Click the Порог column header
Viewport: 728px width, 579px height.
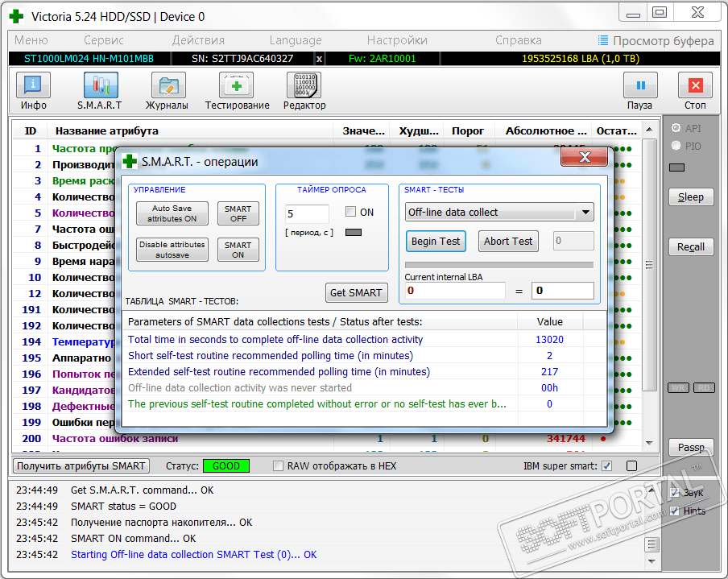(x=468, y=131)
